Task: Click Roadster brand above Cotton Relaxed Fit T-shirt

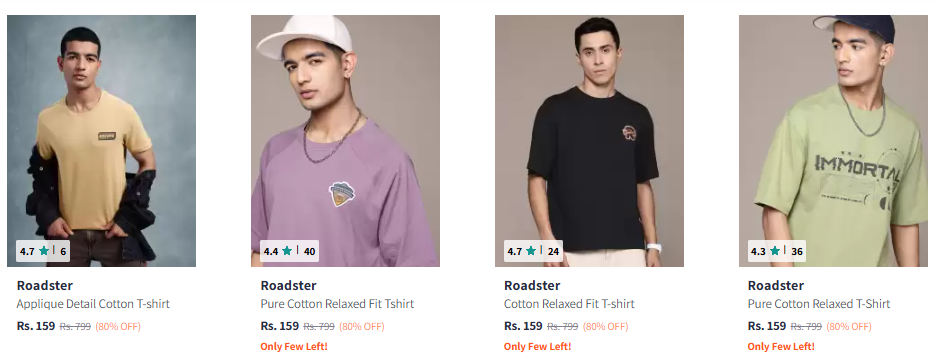Action: (532, 286)
